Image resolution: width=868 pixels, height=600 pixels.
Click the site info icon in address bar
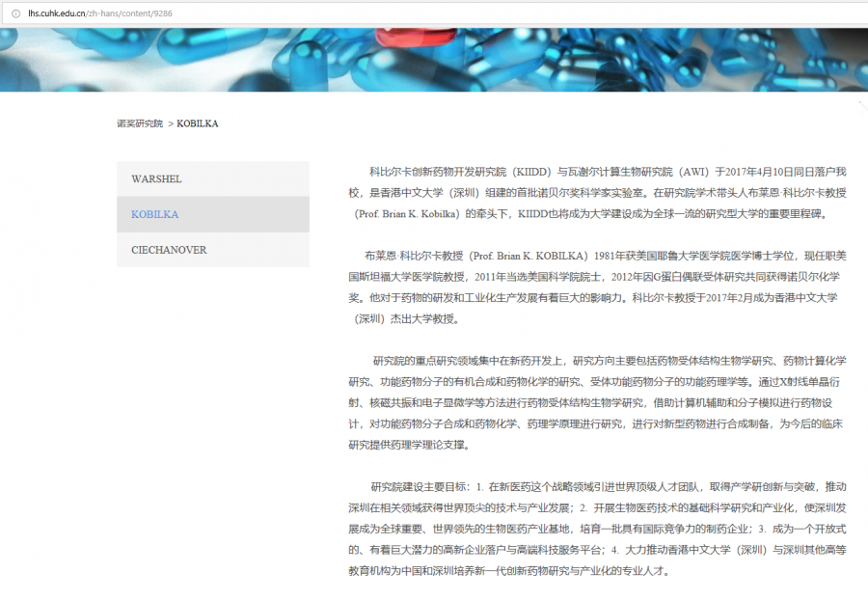[16, 14]
